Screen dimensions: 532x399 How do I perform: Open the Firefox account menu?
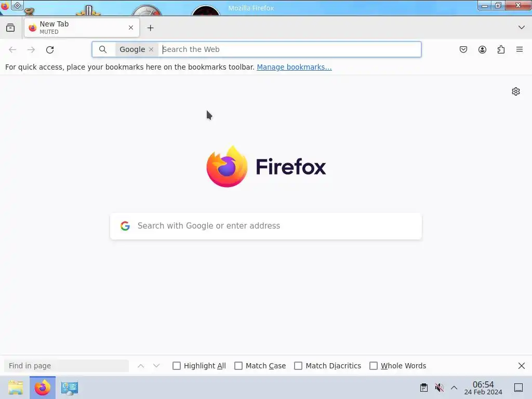482,49
